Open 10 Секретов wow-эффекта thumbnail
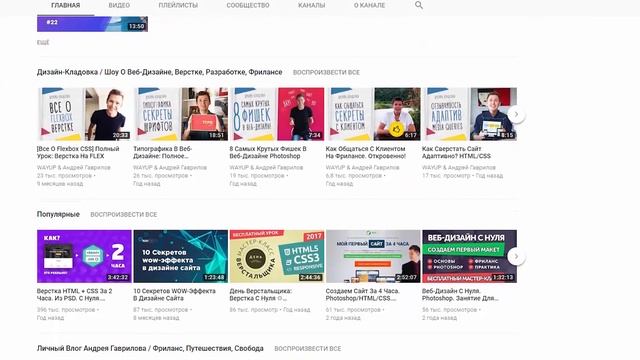Screen dimensions: 640x360 (180, 256)
